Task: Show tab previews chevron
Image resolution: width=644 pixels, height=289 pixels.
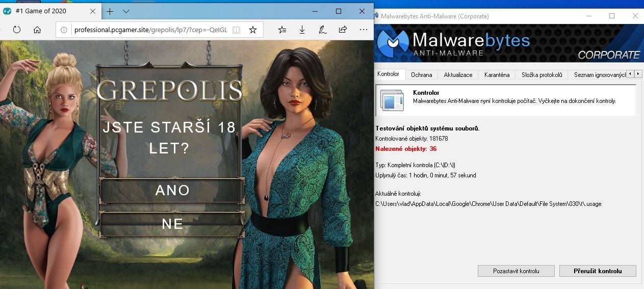Action: click(126, 11)
